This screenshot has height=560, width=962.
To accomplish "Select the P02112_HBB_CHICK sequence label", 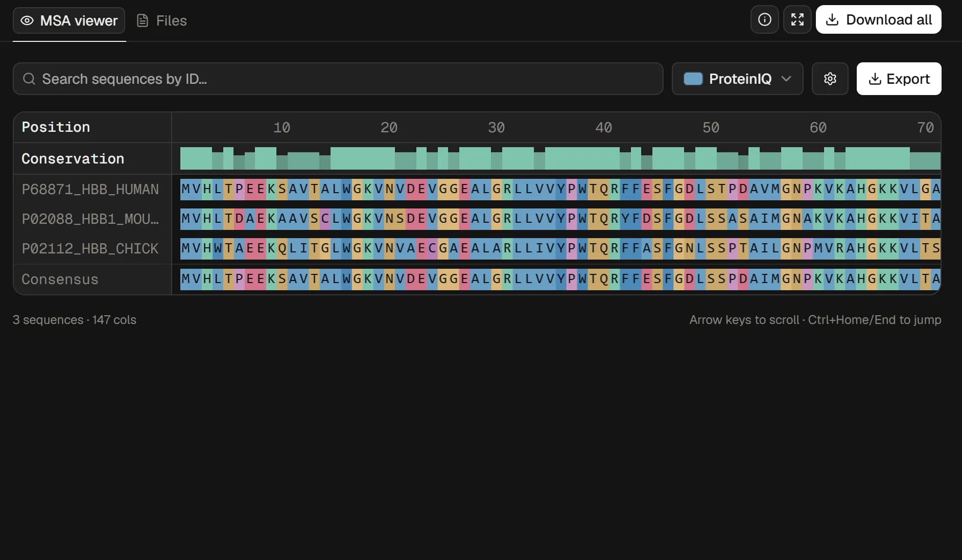I will pyautogui.click(x=90, y=249).
